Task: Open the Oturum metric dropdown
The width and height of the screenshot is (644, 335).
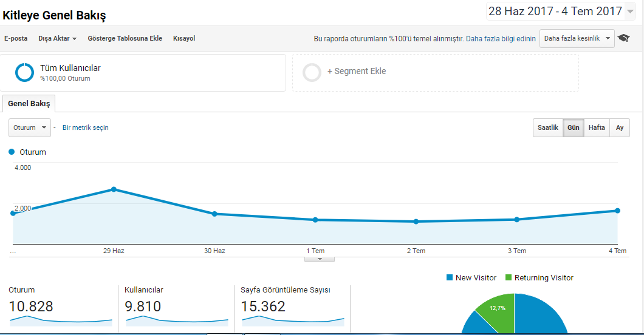Action: [x=30, y=127]
